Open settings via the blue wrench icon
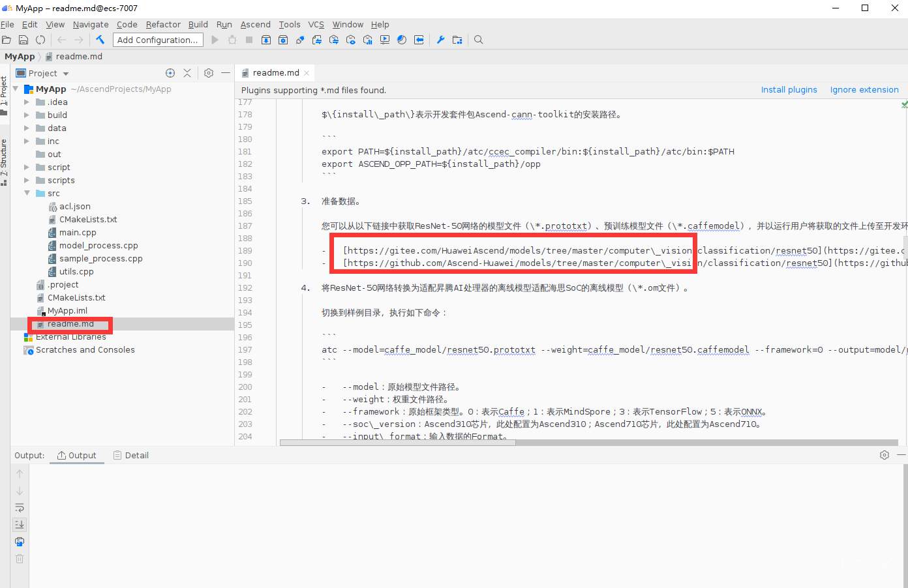The height and width of the screenshot is (588, 908). click(440, 40)
